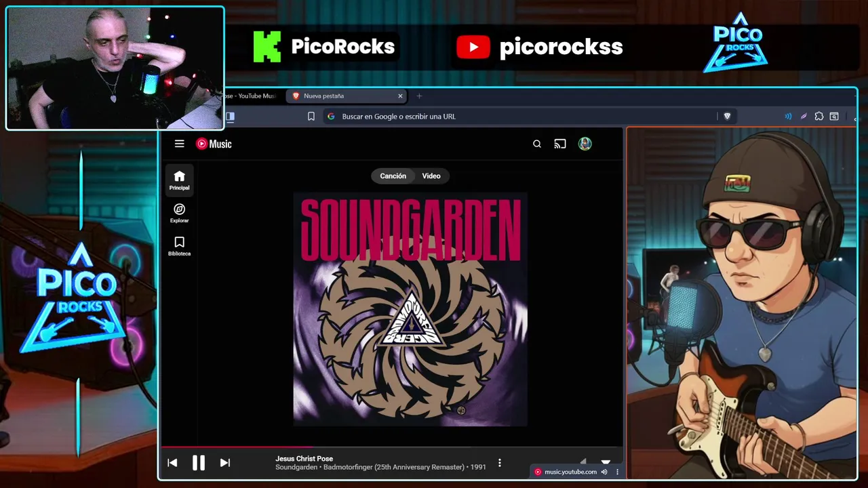The width and height of the screenshot is (868, 488).
Task: Open the YouTube Music search icon
Action: coord(537,144)
